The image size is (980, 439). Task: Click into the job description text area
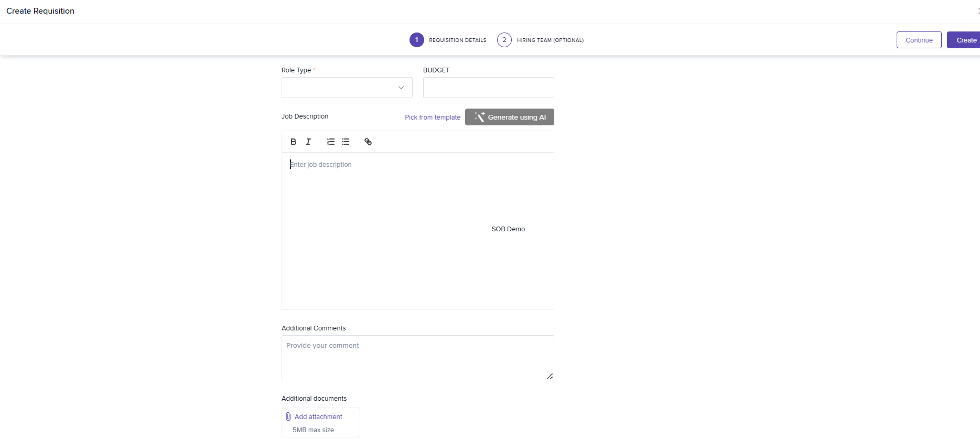[417, 231]
